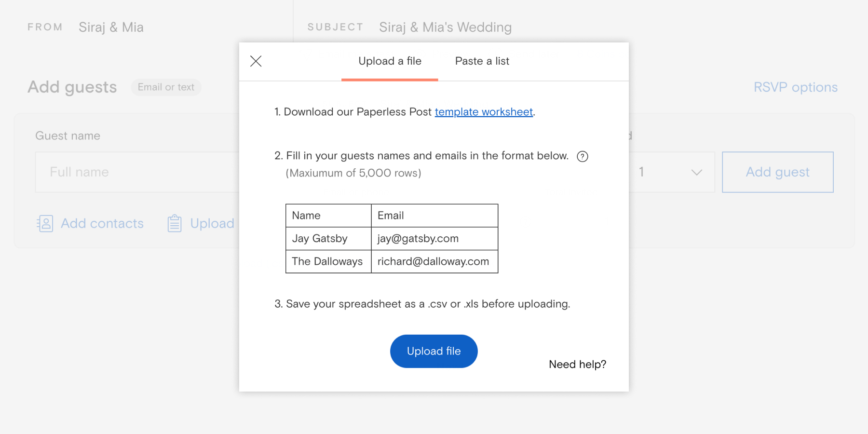Close the upload dialog with the X icon
Screen dimensions: 868x434
tap(256, 61)
